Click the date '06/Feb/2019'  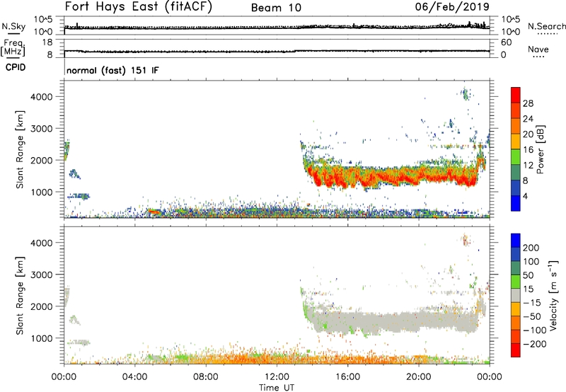(x=452, y=6)
